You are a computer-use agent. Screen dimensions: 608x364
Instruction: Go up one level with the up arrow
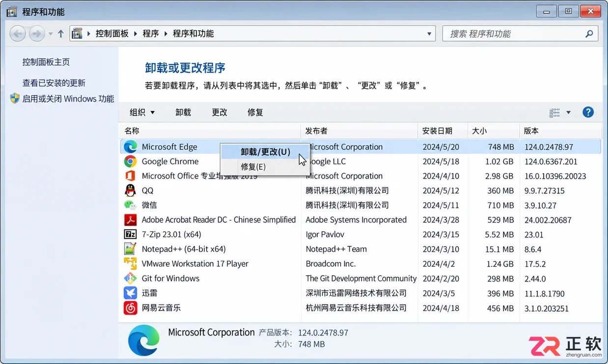tap(61, 34)
